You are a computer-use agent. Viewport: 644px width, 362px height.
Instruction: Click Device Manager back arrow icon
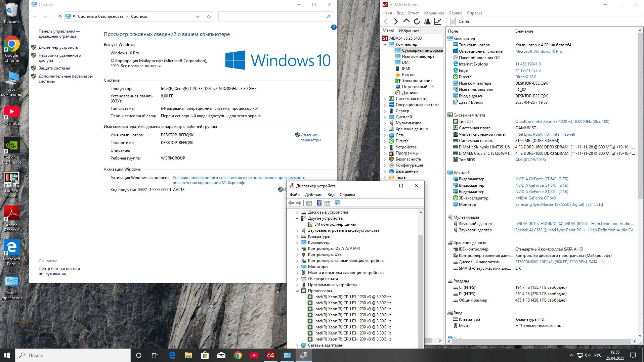click(291, 203)
